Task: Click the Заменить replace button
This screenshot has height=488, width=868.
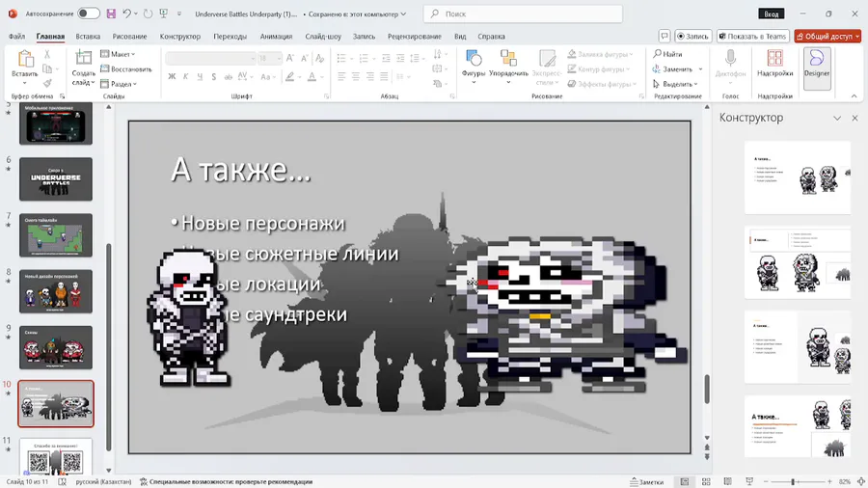Action: pyautogui.click(x=673, y=69)
